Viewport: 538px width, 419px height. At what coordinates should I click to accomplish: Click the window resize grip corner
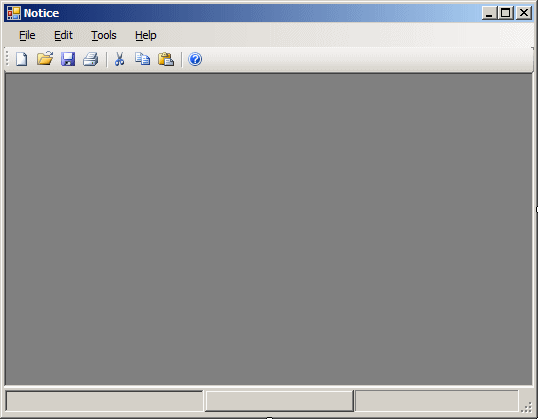pyautogui.click(x=527, y=407)
